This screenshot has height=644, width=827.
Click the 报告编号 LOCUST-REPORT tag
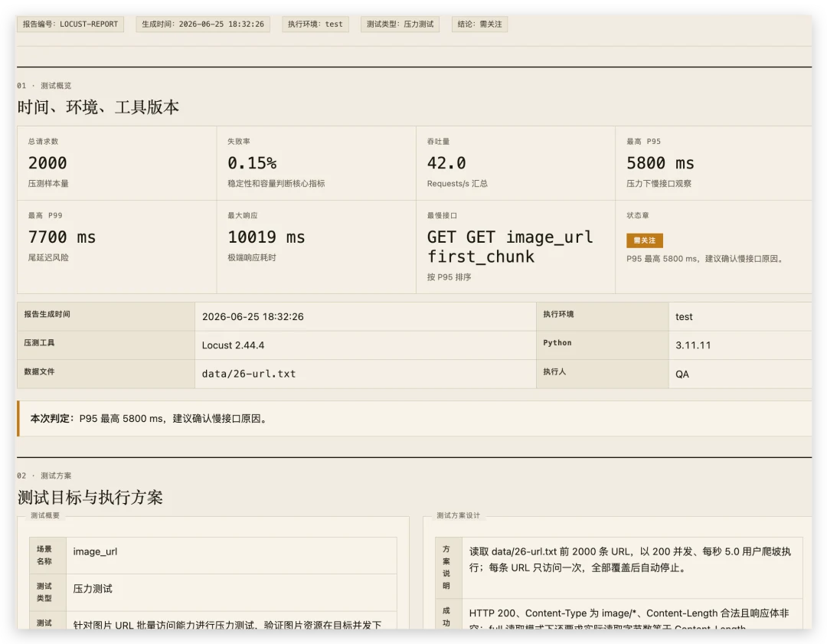70,25
